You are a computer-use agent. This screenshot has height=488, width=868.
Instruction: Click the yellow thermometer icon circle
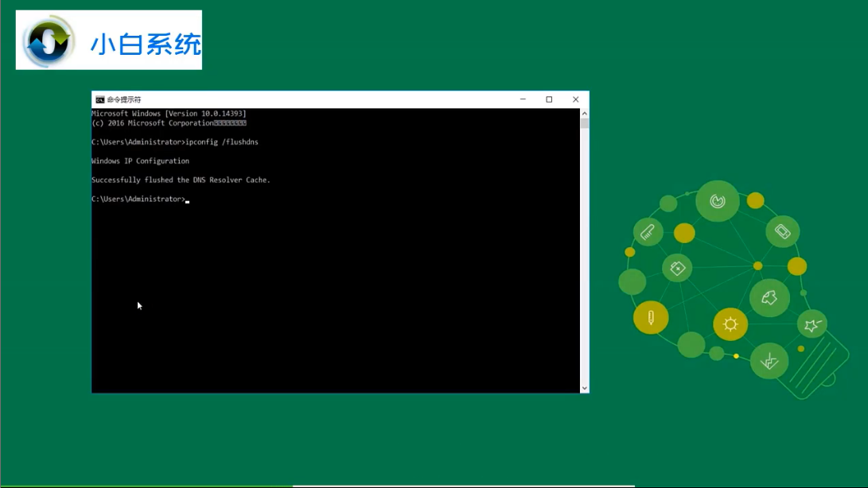click(x=651, y=318)
